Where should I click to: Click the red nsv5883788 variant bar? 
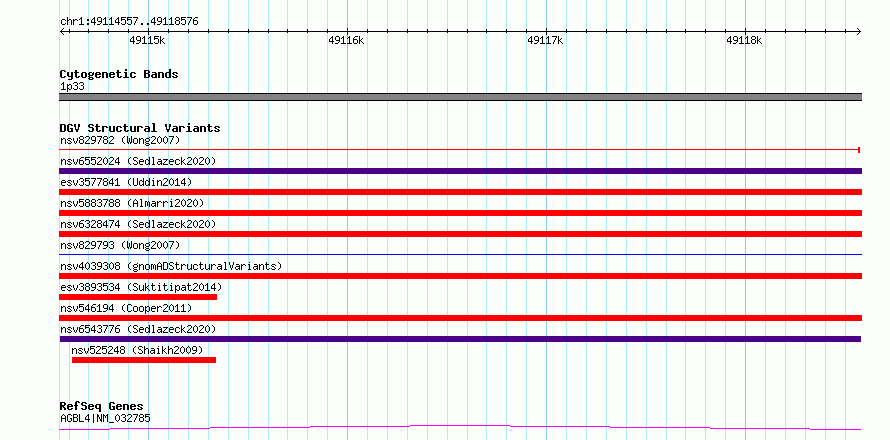460,213
